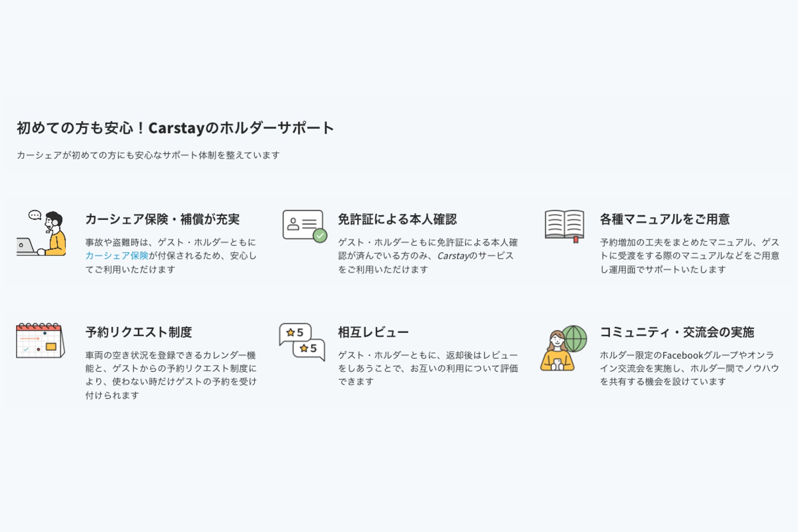Click the open book manual icon

click(x=564, y=225)
